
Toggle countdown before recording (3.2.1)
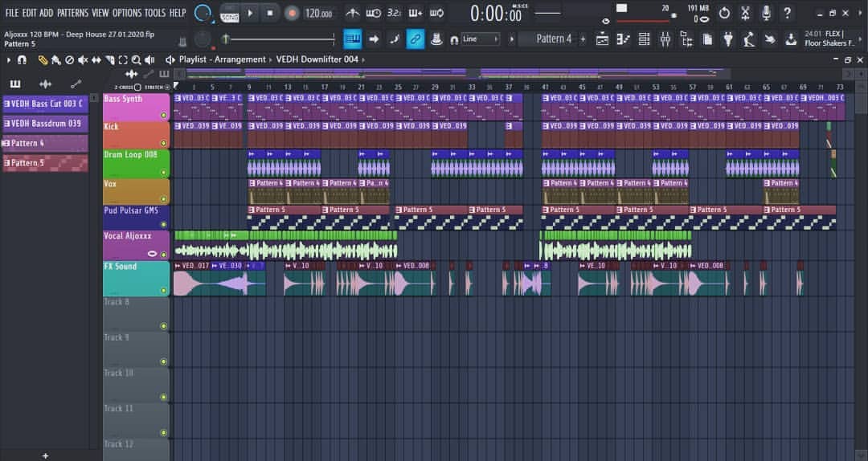pyautogui.click(x=394, y=13)
